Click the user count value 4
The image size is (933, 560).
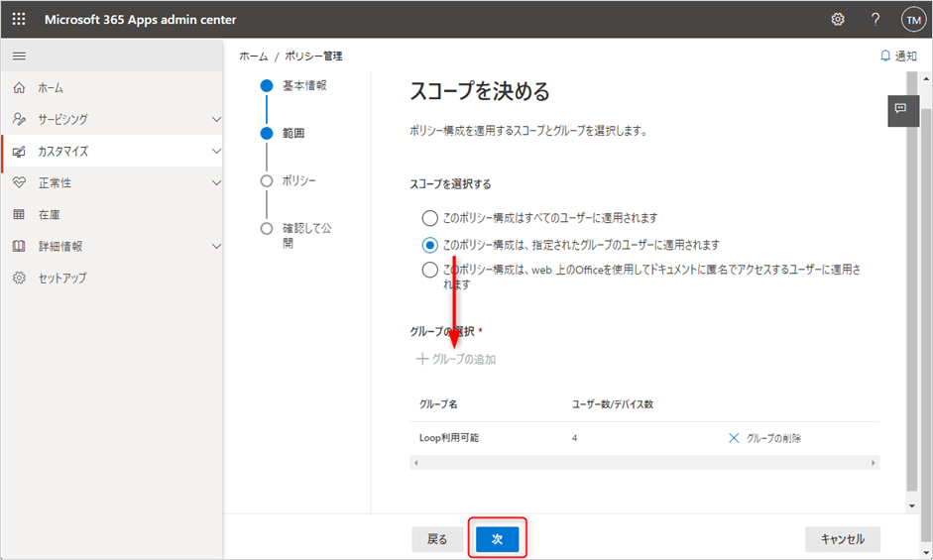pos(574,438)
